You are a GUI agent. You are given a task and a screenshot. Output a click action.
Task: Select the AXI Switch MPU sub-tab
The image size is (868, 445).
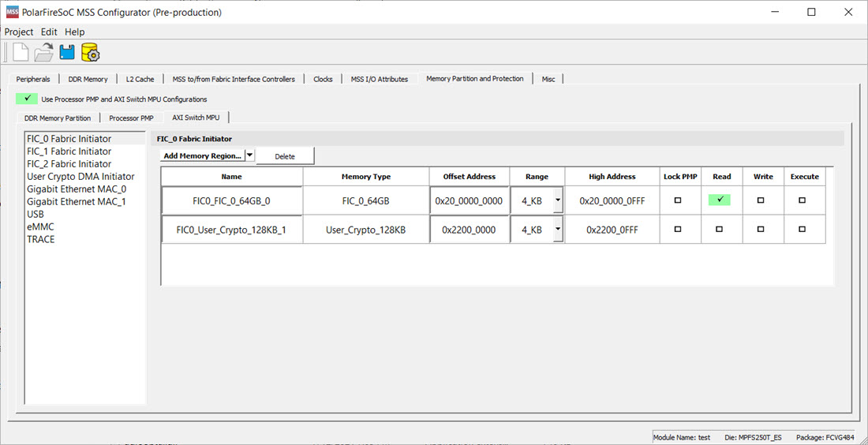pyautogui.click(x=196, y=118)
